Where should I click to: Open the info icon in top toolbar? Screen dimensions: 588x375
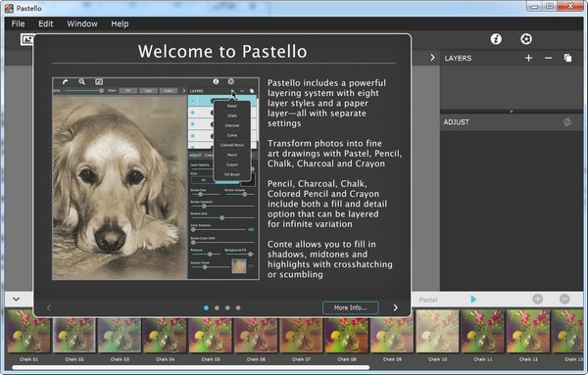(496, 39)
